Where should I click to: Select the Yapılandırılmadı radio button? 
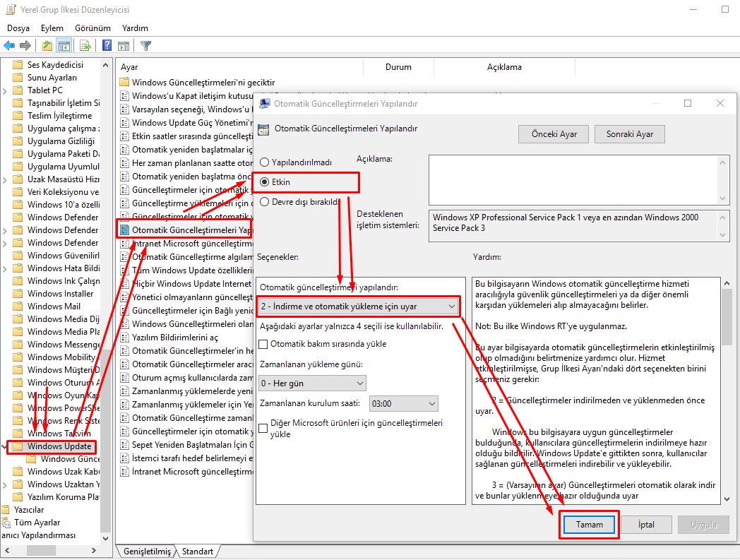point(265,162)
